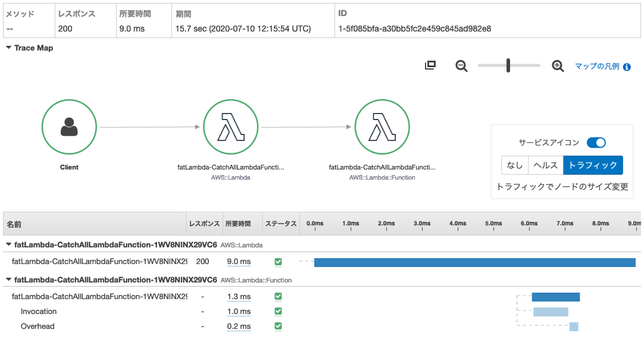Click the Overhead light-blue timeline bar
Image resolution: width=644 pixels, height=339 pixels.
574,327
